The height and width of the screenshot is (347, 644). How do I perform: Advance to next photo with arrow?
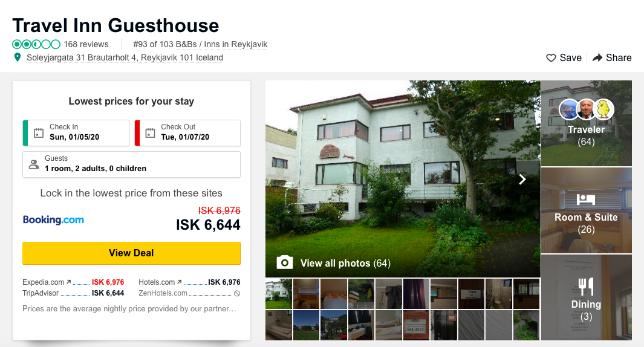(522, 179)
